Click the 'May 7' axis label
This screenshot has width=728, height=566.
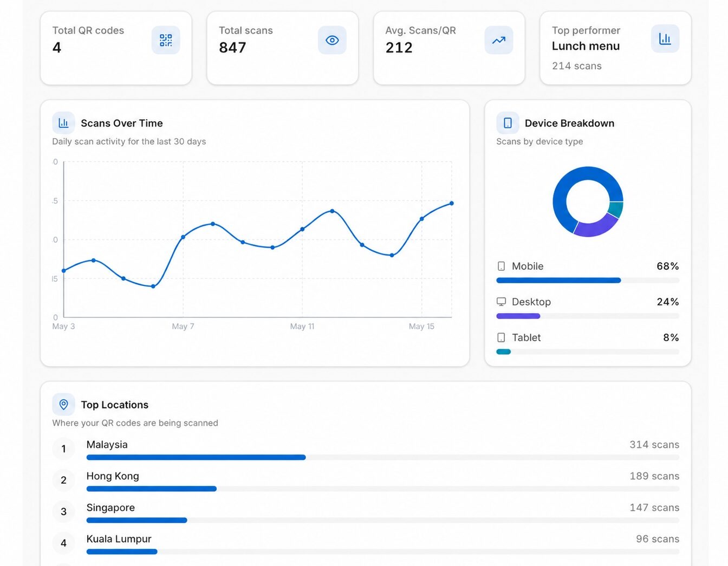[x=183, y=327]
